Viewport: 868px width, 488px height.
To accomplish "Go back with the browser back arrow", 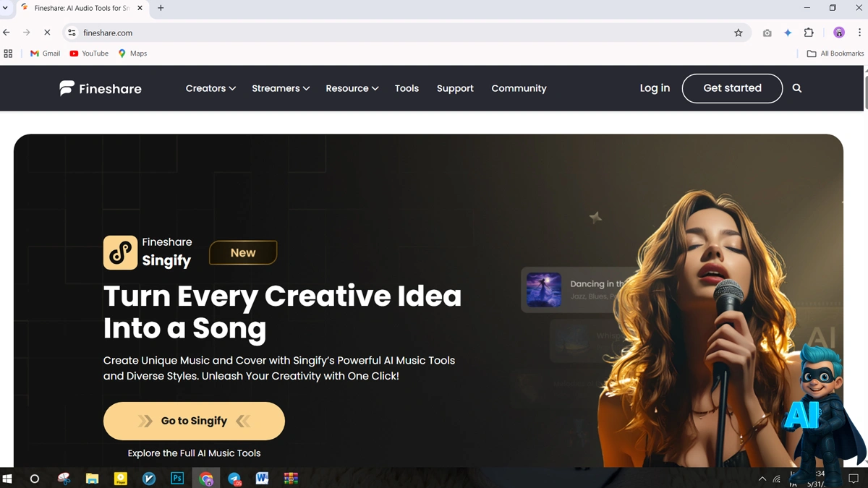I will (7, 33).
